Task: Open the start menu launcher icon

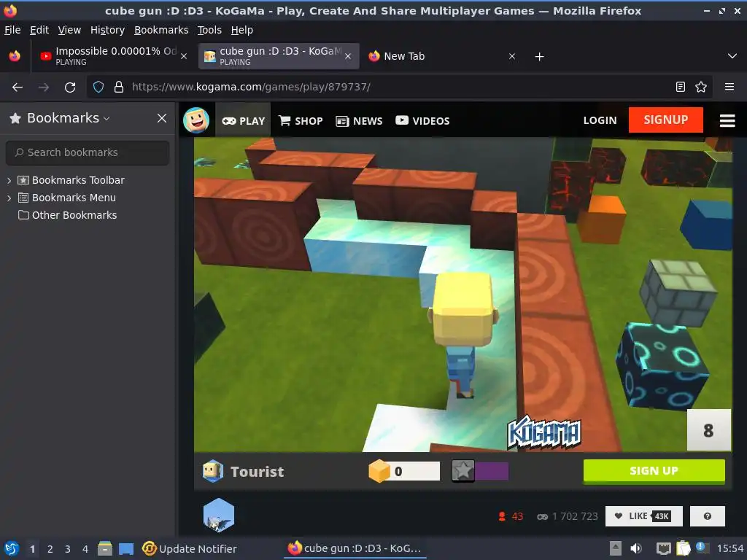Action: 12,548
